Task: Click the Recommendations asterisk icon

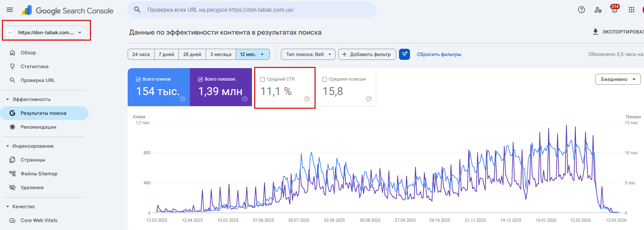Action: point(12,127)
